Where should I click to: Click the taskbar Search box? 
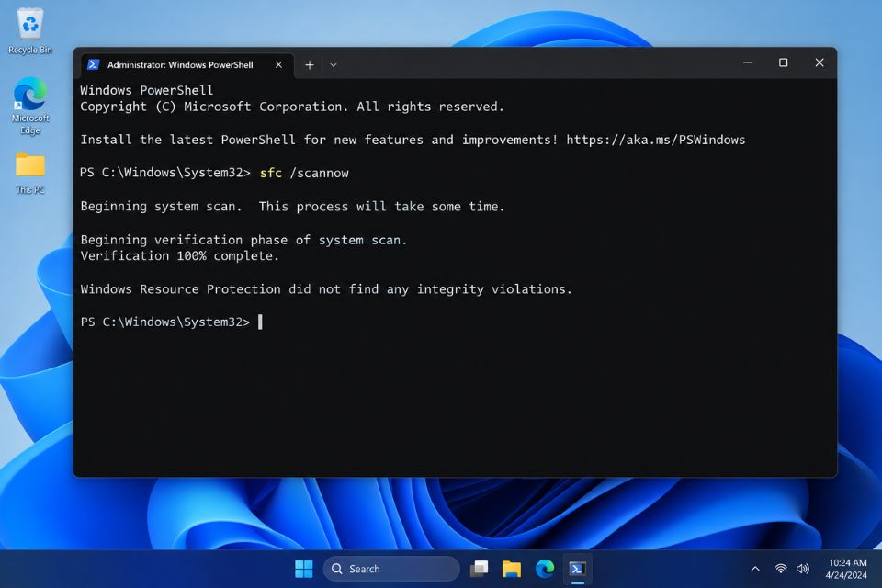[391, 569]
